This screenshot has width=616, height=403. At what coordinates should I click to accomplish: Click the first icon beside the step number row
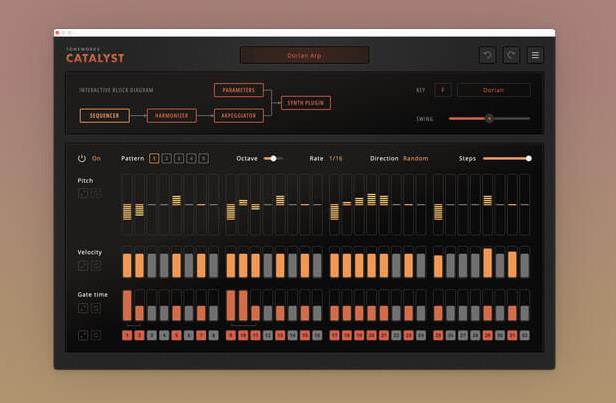tap(83, 335)
